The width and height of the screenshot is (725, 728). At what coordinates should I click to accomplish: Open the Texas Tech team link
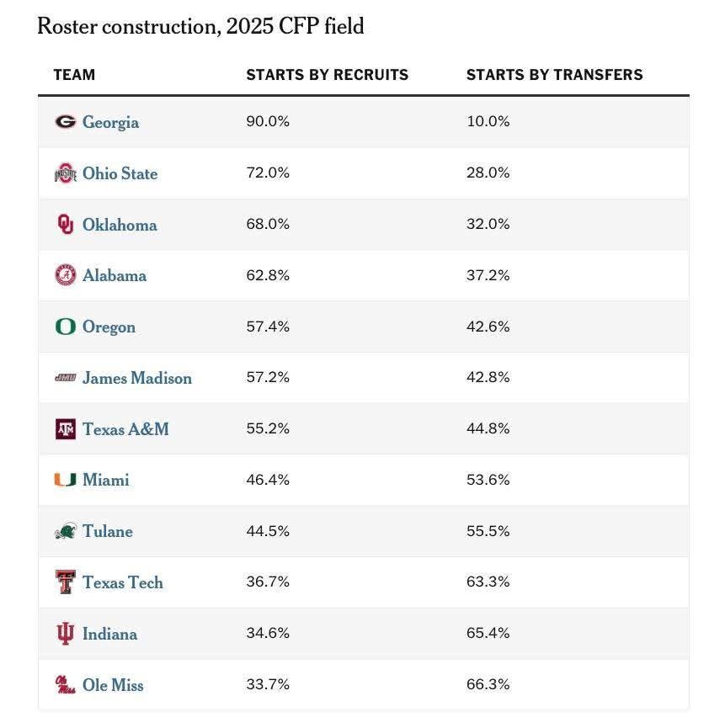click(123, 582)
